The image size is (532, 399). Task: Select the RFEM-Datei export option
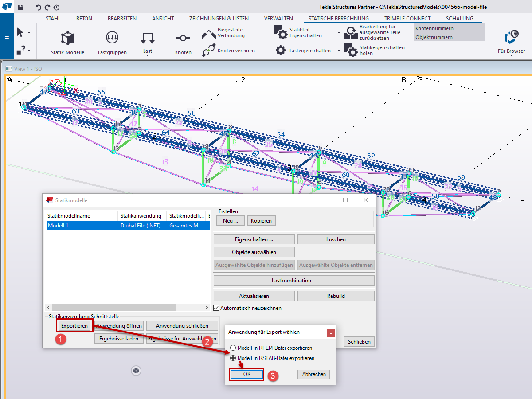pyautogui.click(x=233, y=348)
